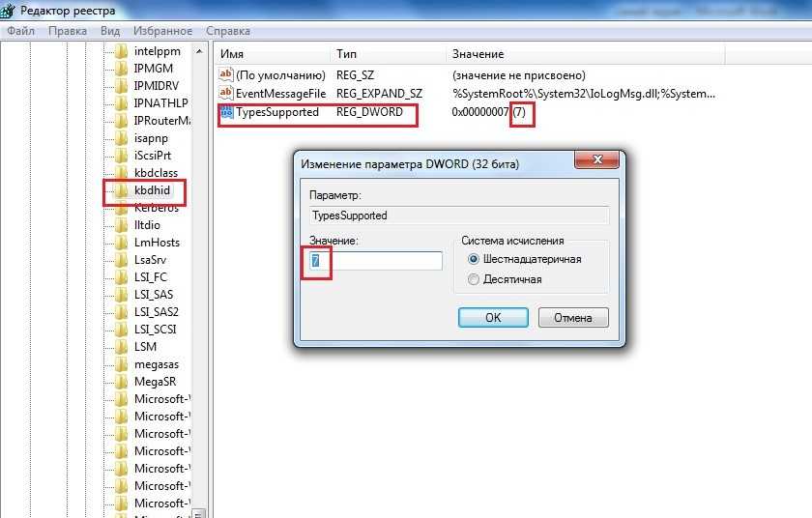This screenshot has width=812, height=518.
Task: Open the Вид menu
Action: [x=110, y=31]
